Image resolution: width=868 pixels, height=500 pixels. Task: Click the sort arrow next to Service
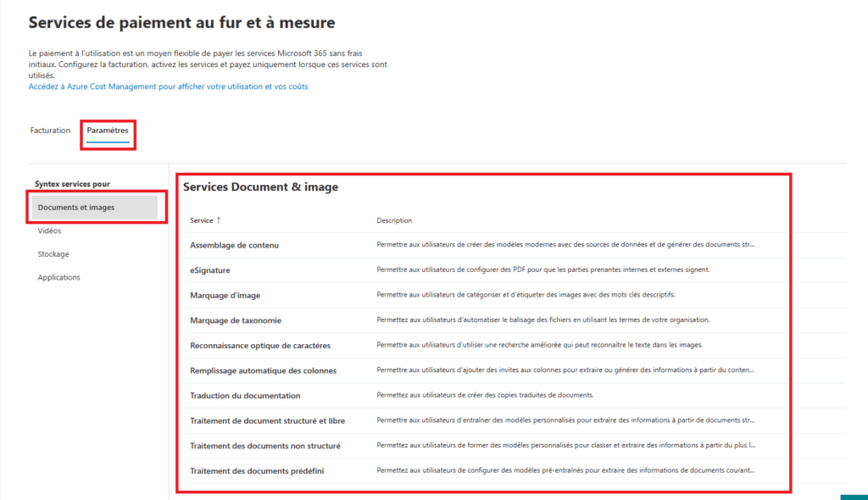click(x=219, y=220)
